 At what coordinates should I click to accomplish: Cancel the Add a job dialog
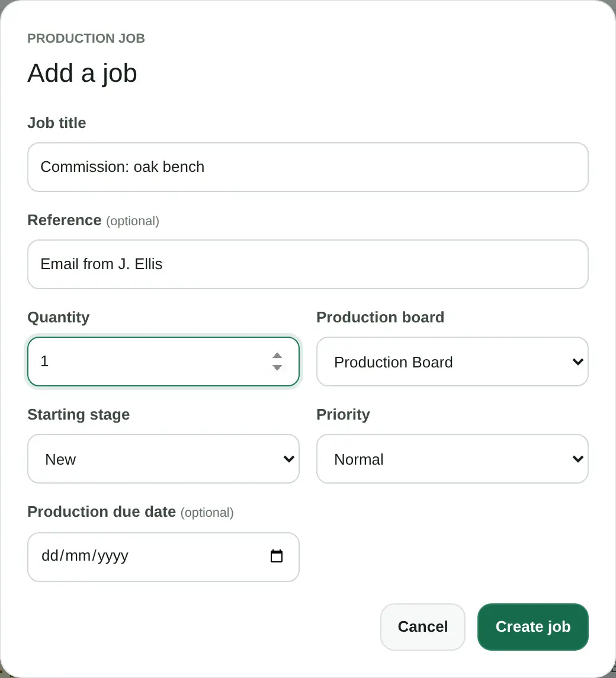[x=423, y=626]
